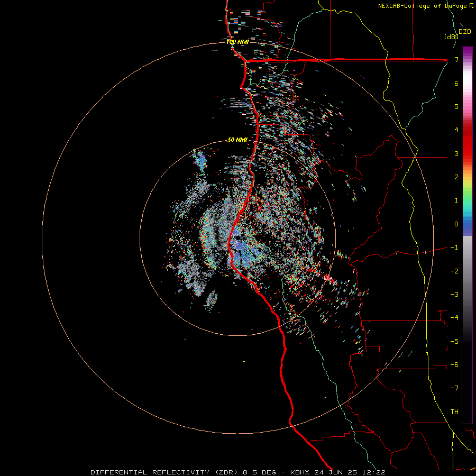Click the 6 value on the scale
The width and height of the screenshot is (476, 476).
click(x=456, y=83)
